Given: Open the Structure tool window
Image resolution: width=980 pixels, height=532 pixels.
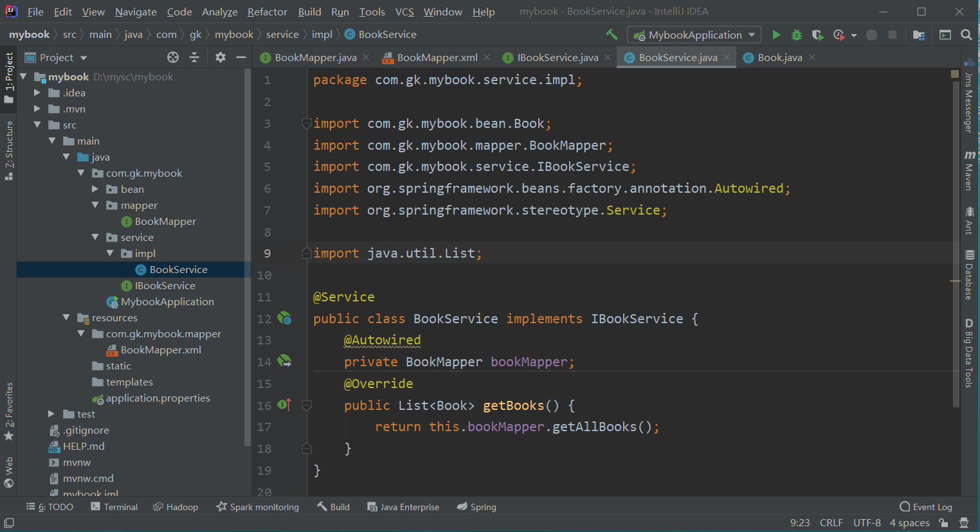Looking at the screenshot, I should tap(9, 150).
